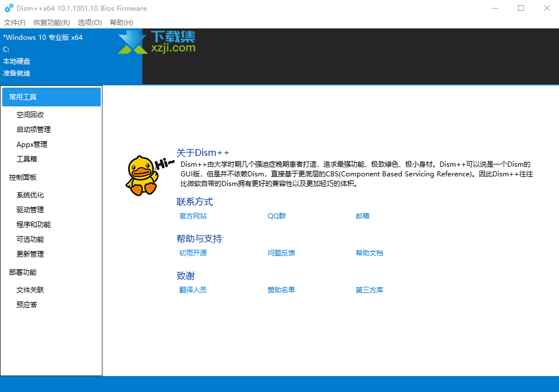Open the 赞助名单 link

pos(281,290)
